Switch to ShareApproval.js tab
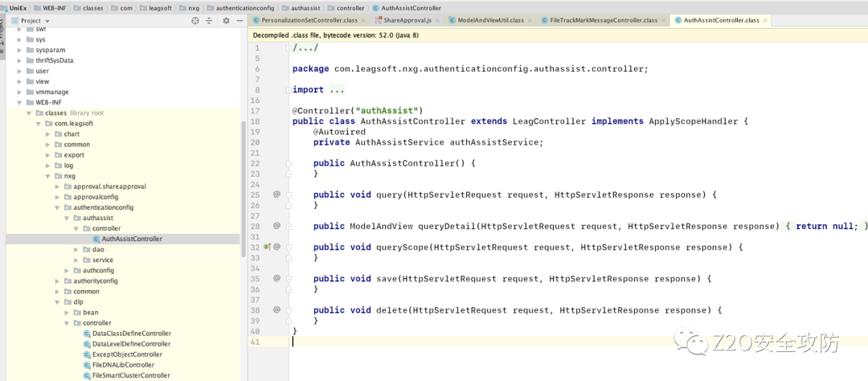 (x=407, y=20)
